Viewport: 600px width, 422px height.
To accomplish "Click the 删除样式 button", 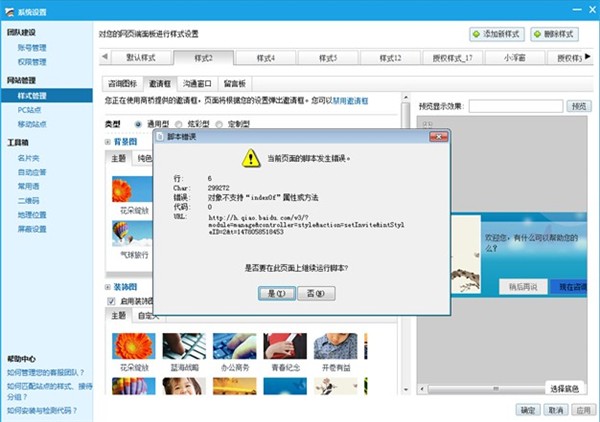I will (x=554, y=34).
